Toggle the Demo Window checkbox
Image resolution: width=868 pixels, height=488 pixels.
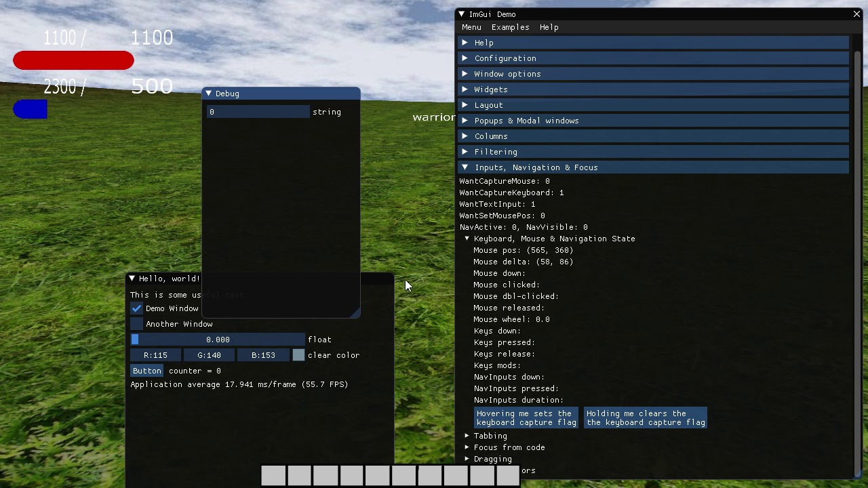[137, 308]
